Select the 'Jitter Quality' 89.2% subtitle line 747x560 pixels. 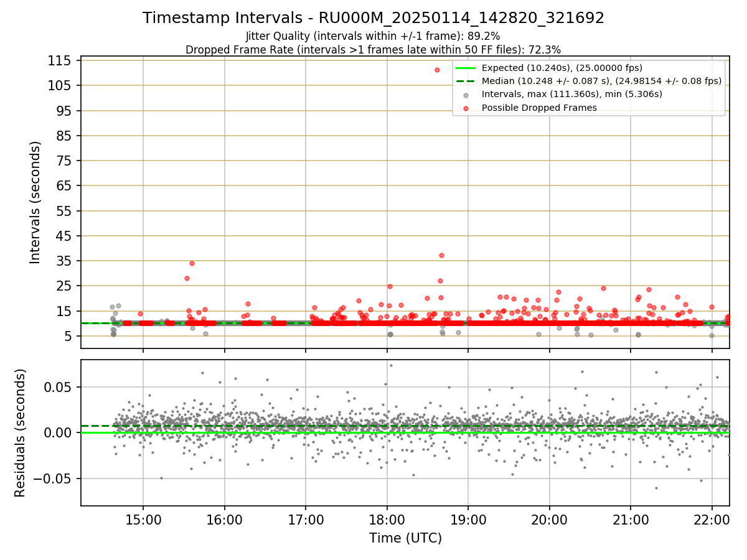tap(373, 36)
